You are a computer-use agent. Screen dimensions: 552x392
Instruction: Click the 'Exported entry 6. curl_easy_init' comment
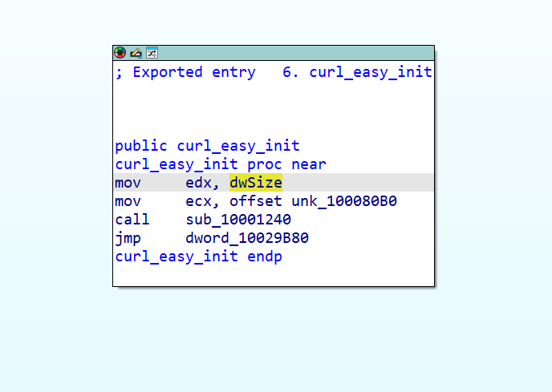(274, 72)
